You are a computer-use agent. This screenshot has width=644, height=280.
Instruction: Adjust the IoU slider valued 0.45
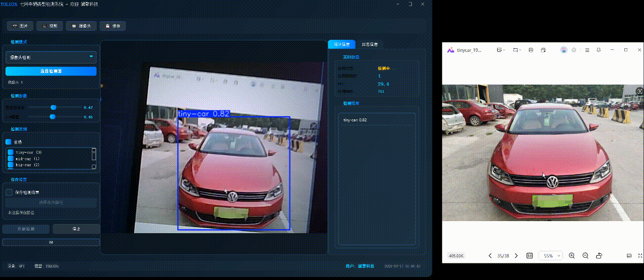pyautogui.click(x=52, y=117)
